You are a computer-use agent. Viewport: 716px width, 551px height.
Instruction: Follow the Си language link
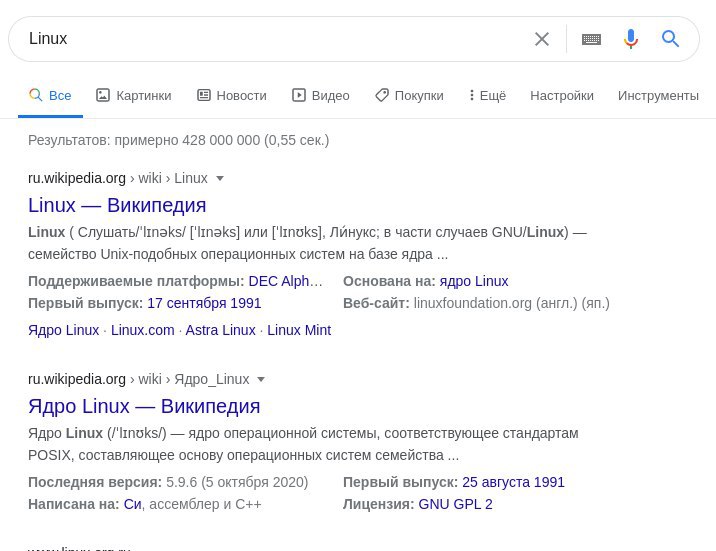[132, 504]
